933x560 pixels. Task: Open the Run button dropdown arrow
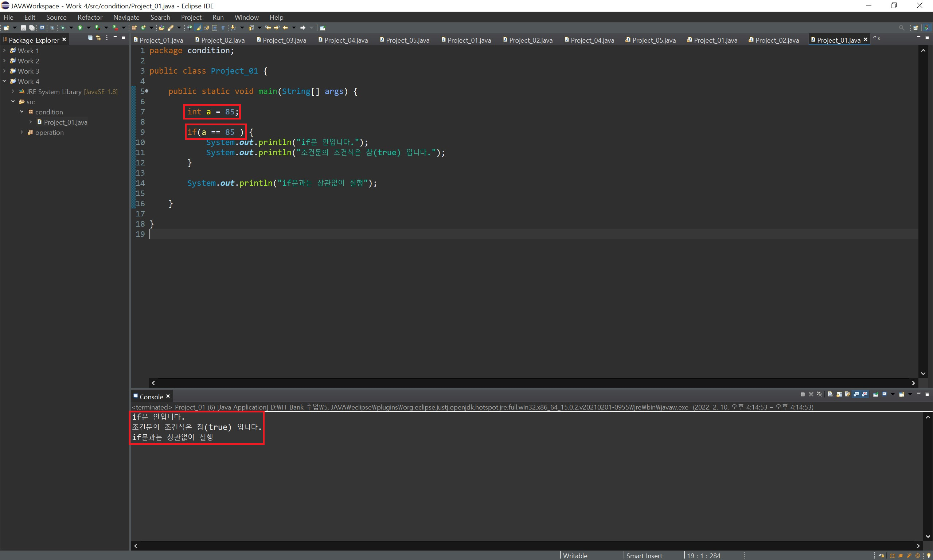point(89,28)
